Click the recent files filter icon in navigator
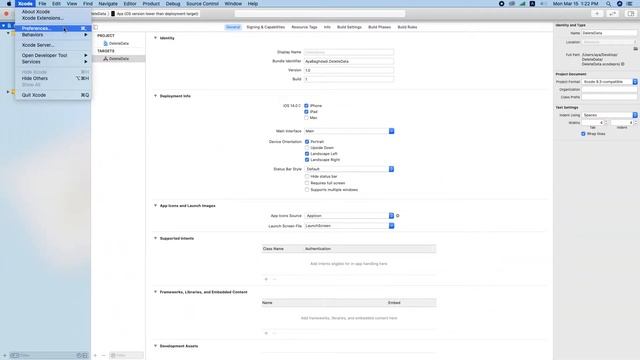 pyautogui.click(x=79, y=356)
